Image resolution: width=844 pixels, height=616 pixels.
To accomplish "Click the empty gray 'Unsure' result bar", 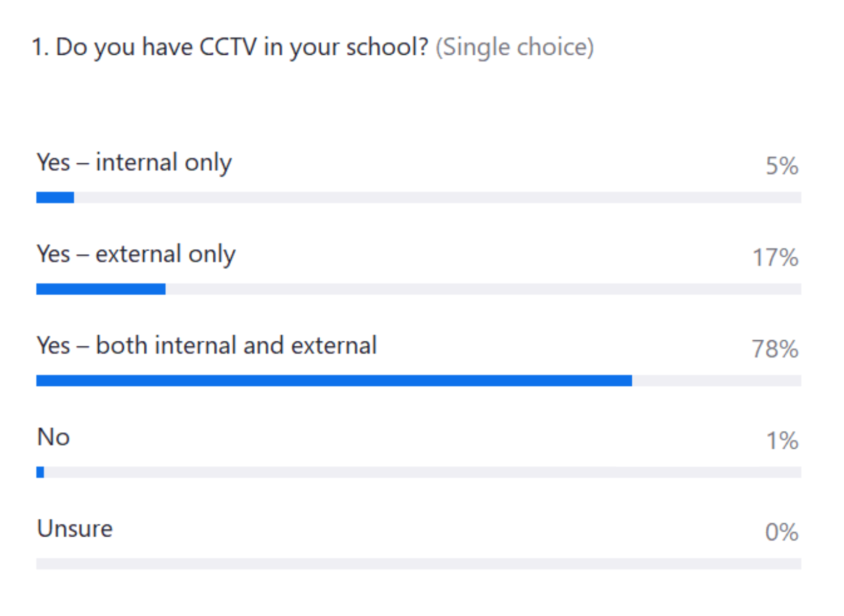I will click(x=418, y=564).
